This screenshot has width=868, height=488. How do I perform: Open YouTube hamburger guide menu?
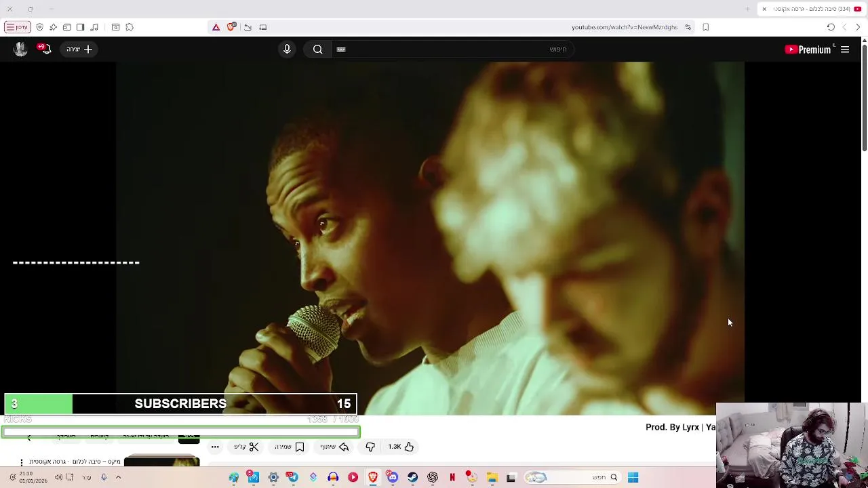(x=845, y=49)
